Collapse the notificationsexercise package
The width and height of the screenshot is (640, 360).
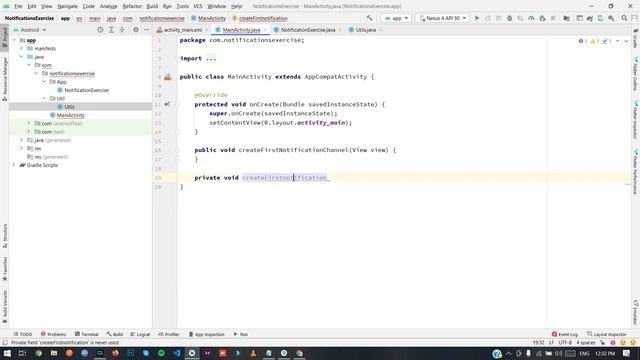coord(36,73)
